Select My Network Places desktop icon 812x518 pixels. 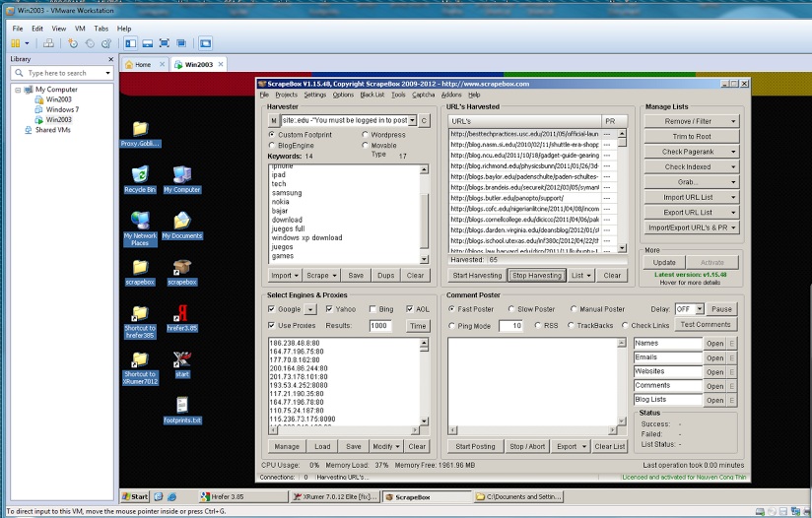click(140, 228)
